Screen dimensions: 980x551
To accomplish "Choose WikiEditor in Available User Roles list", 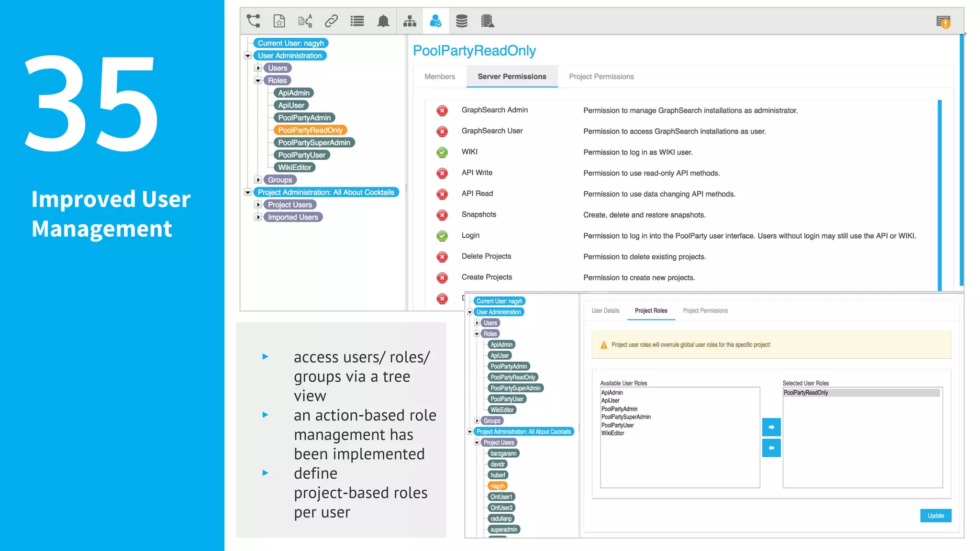I will (612, 433).
